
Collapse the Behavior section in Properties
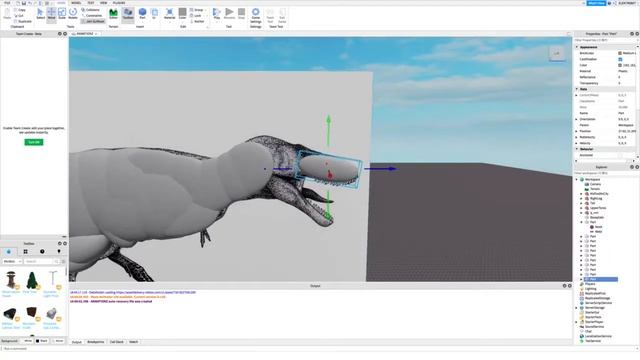pos(577,149)
